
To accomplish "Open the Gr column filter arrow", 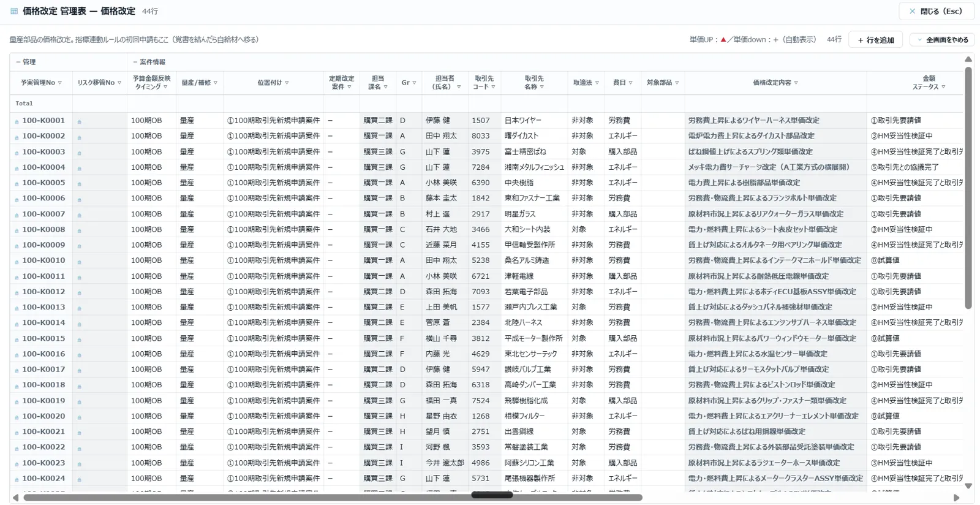I will (415, 83).
